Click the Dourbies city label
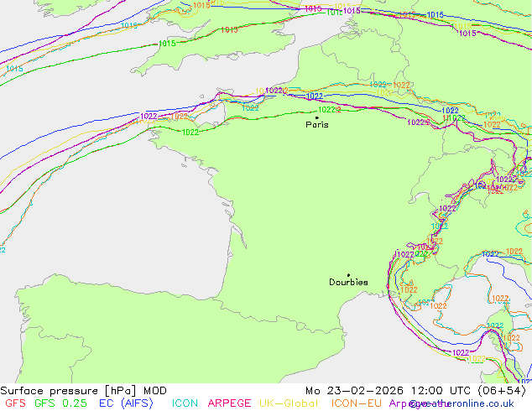The image size is (532, 411). point(348,282)
